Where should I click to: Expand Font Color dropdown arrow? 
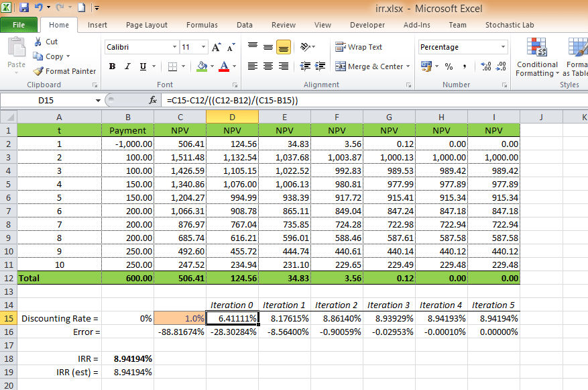click(x=235, y=66)
